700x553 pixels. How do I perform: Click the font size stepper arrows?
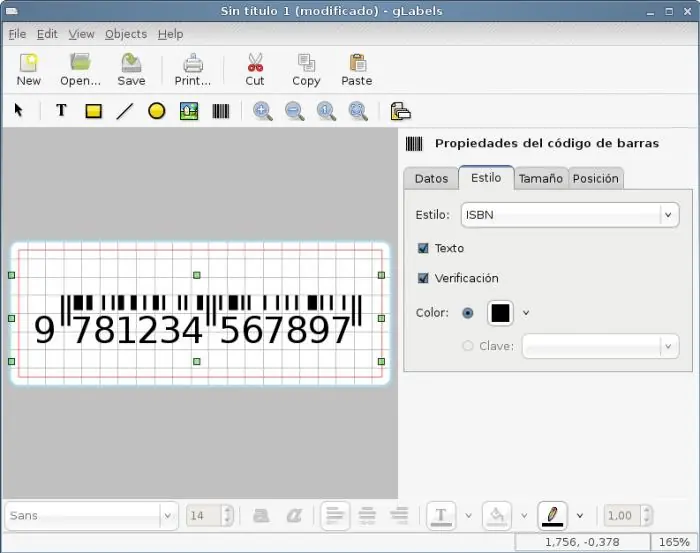click(227, 516)
